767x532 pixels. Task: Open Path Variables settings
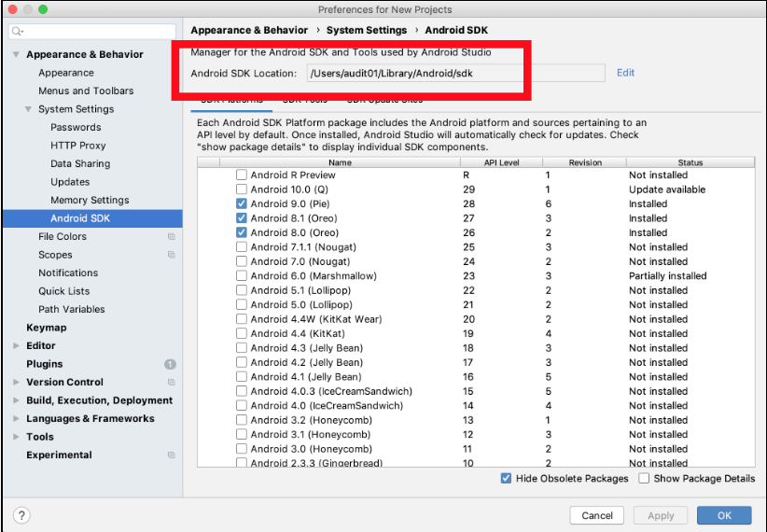tap(72, 309)
